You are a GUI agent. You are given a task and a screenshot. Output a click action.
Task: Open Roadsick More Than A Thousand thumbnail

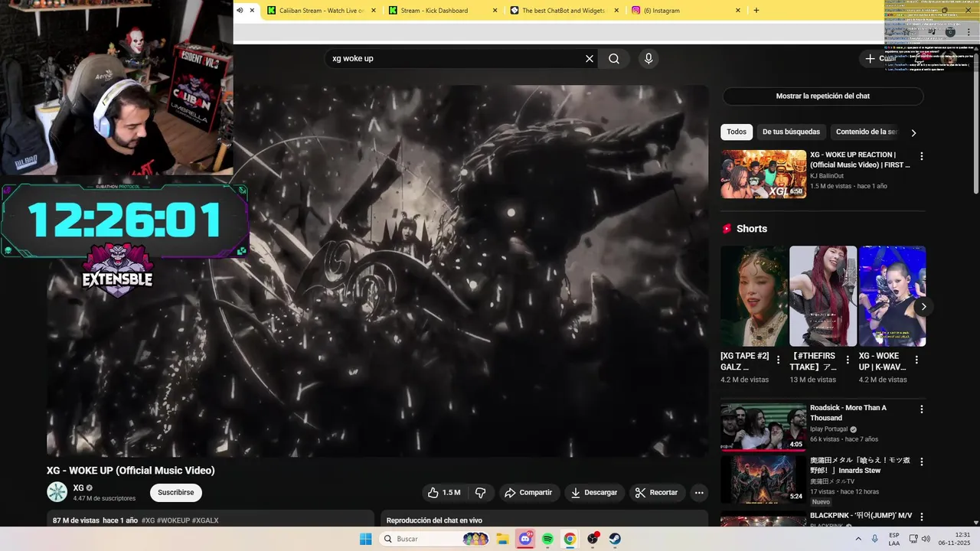tap(763, 427)
